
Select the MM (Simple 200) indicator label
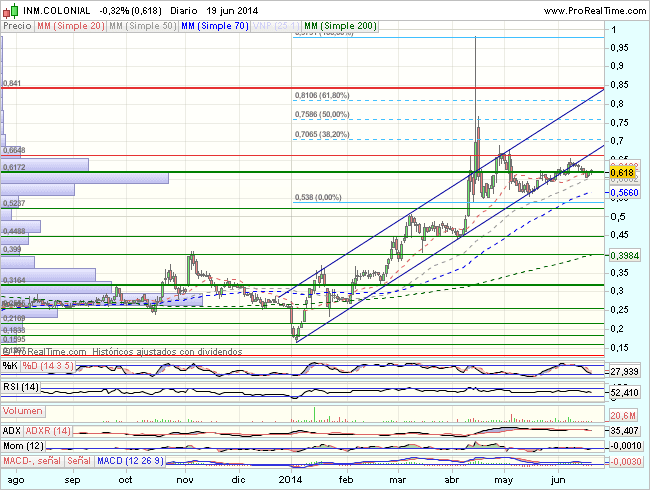point(341,26)
